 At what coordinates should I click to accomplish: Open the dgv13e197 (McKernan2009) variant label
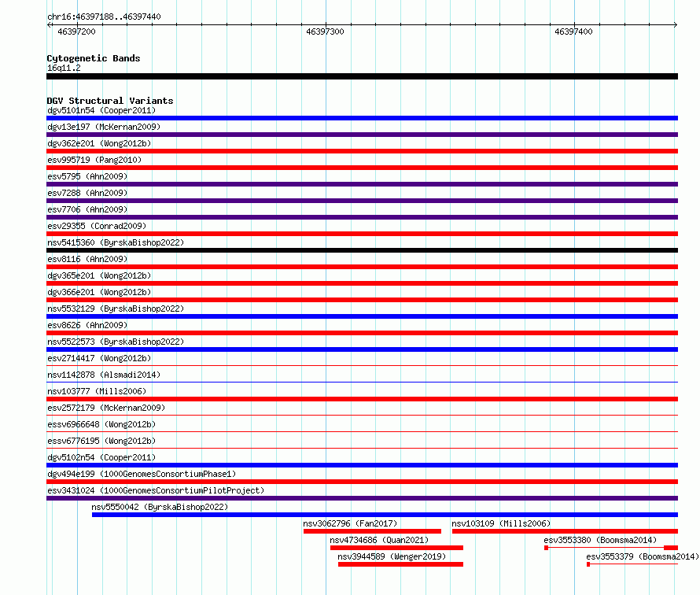tap(104, 127)
